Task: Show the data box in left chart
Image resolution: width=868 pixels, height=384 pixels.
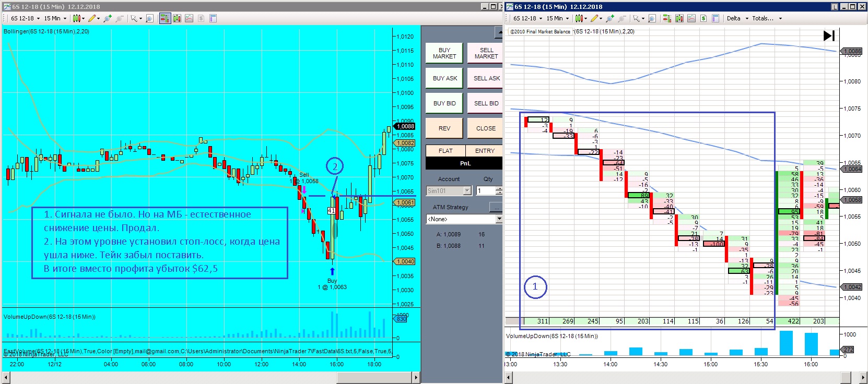Action: tap(213, 18)
